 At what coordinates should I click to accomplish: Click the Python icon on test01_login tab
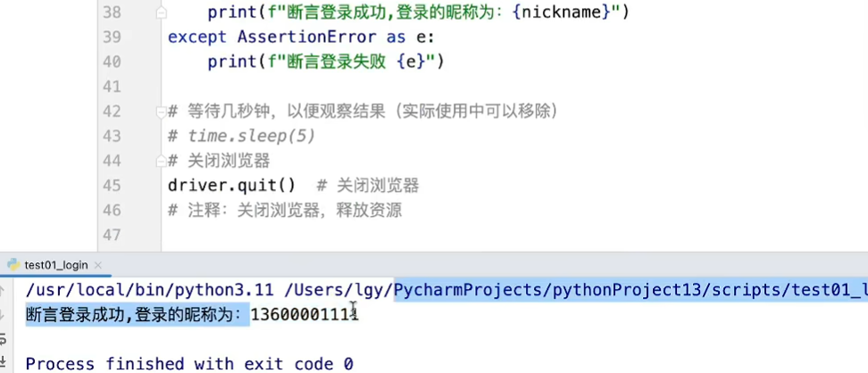click(13, 264)
